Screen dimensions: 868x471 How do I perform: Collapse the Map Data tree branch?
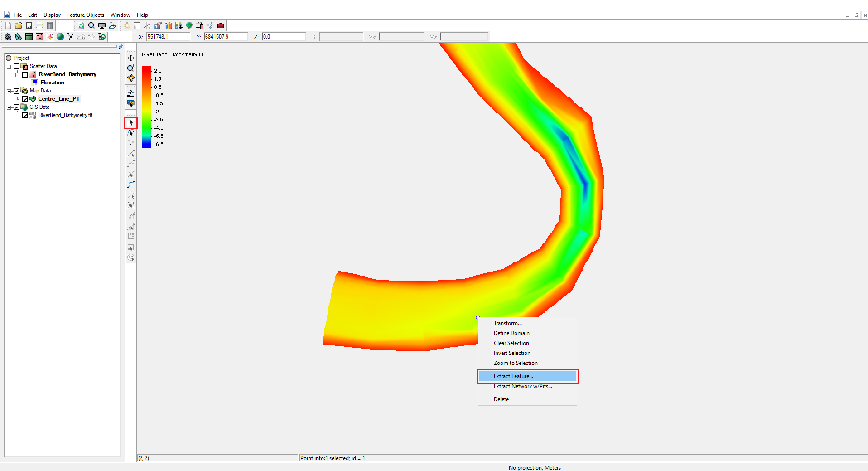[9, 91]
